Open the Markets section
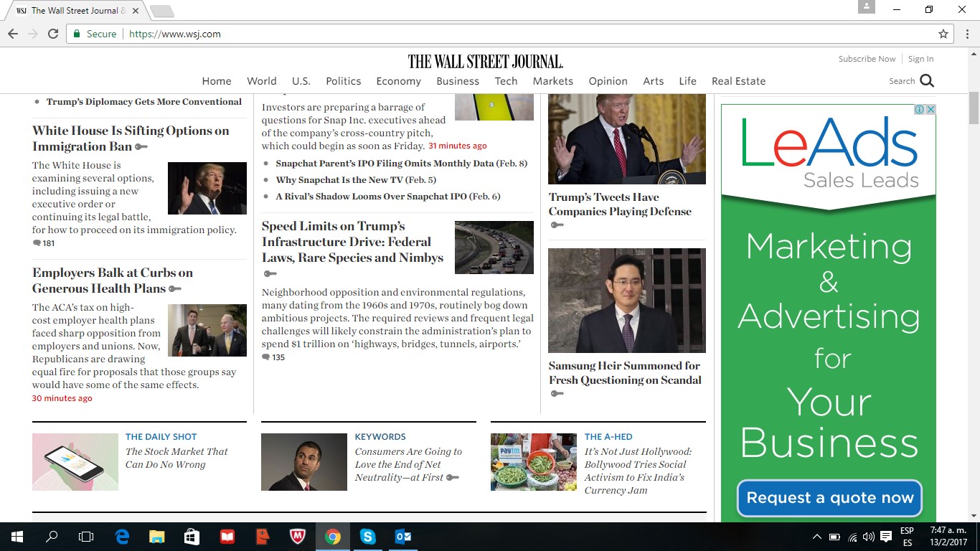 (553, 81)
